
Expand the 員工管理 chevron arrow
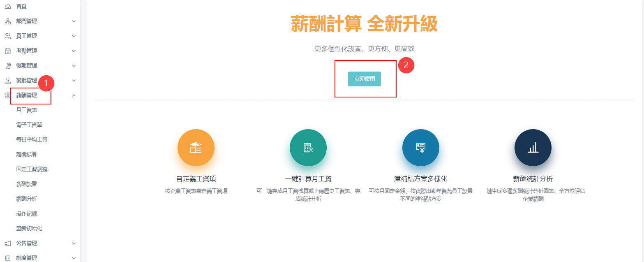(74, 36)
